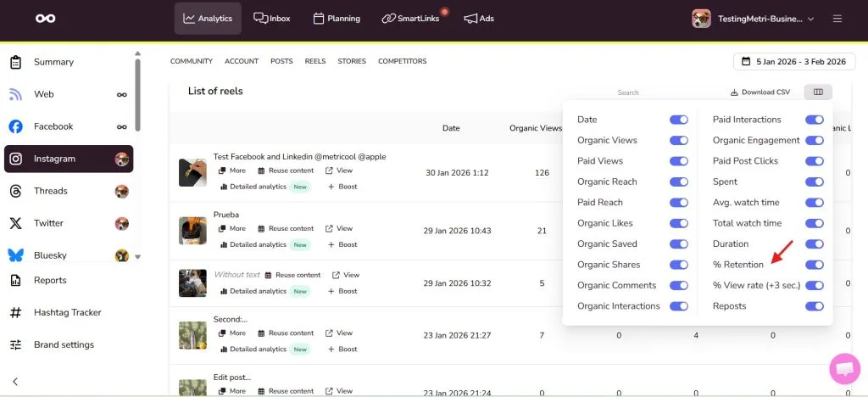The height and width of the screenshot is (397, 868).
Task: Switch to the COMPETITORS tab
Action: (x=402, y=62)
